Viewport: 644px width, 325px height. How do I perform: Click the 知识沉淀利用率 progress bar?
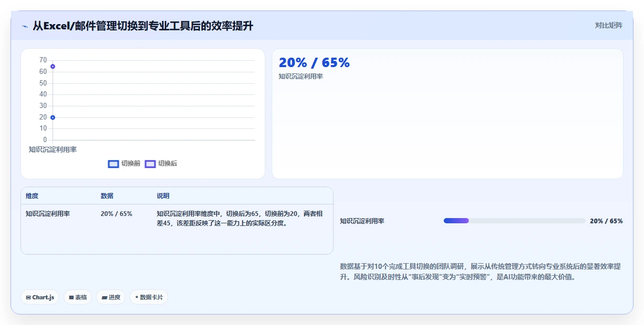point(514,221)
